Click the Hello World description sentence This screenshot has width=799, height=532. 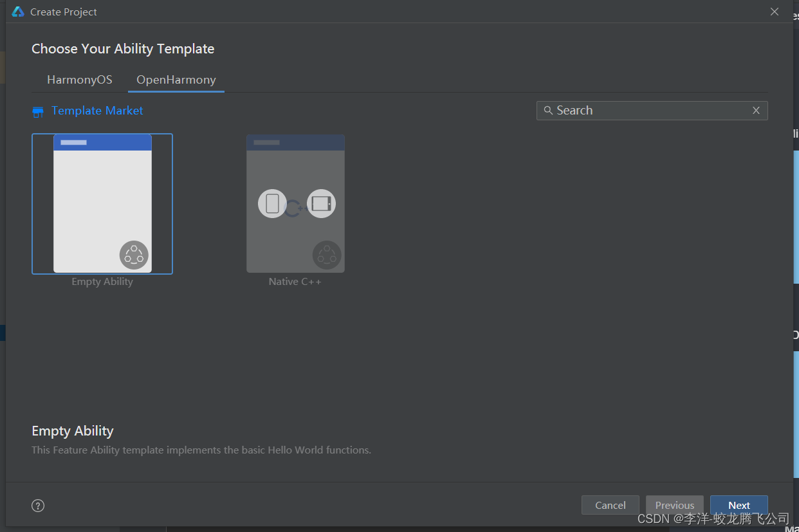click(x=201, y=450)
